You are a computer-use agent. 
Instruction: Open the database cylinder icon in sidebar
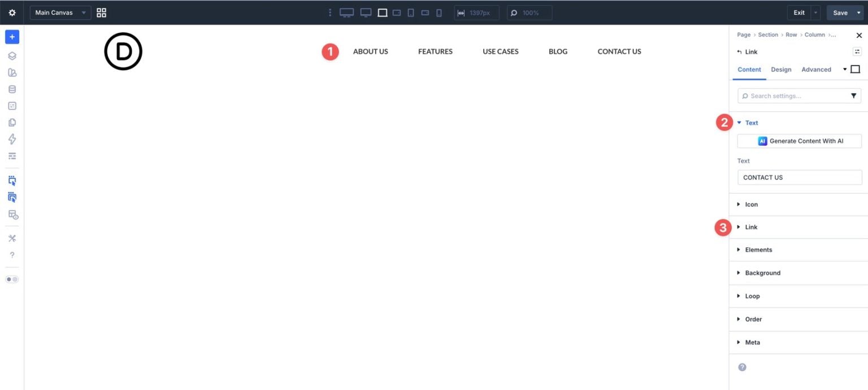pyautogui.click(x=12, y=89)
